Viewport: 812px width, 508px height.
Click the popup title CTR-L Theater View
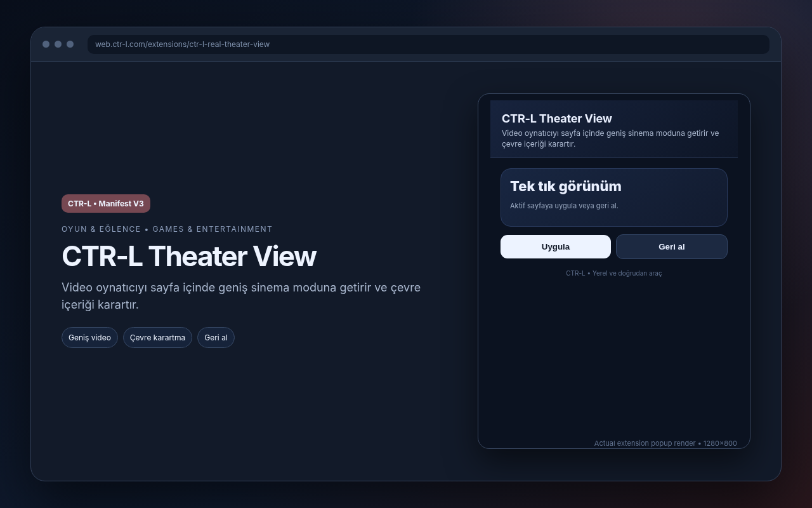click(x=557, y=119)
